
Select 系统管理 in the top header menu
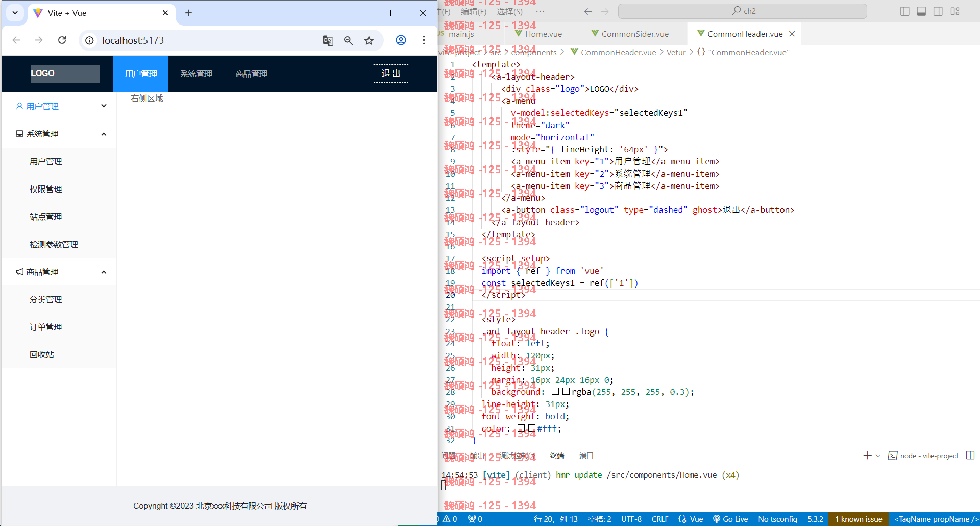(x=196, y=74)
